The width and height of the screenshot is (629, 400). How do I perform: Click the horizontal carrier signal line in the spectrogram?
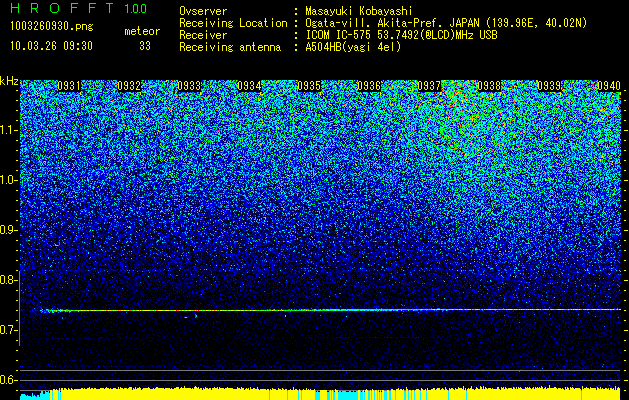pyautogui.click(x=331, y=310)
